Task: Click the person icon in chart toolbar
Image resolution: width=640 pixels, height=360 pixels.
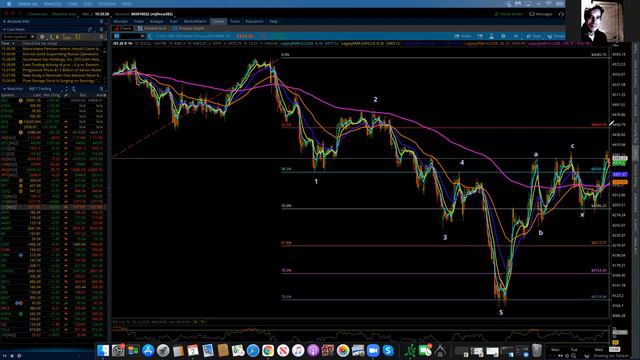Action: tap(491, 36)
